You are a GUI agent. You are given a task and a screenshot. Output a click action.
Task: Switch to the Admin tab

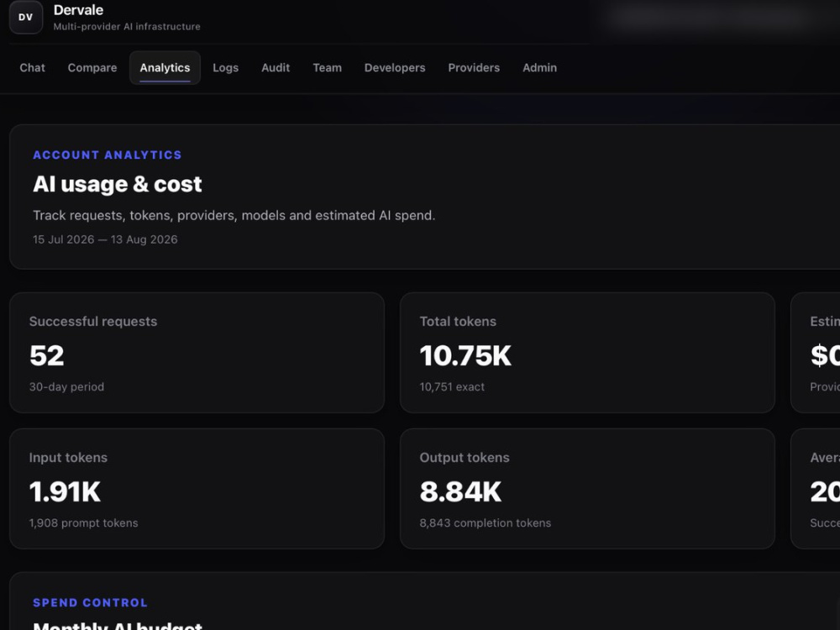(x=539, y=67)
